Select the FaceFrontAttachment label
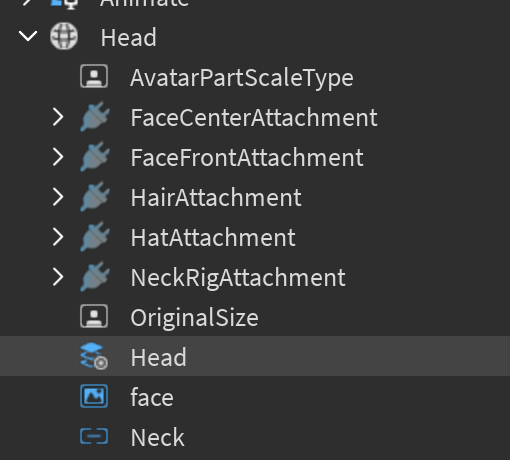 pyautogui.click(x=247, y=157)
